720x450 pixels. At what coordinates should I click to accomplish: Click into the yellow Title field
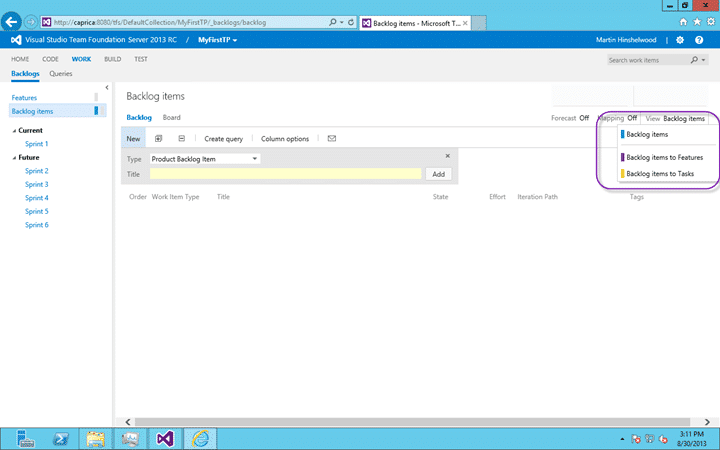(x=285, y=174)
